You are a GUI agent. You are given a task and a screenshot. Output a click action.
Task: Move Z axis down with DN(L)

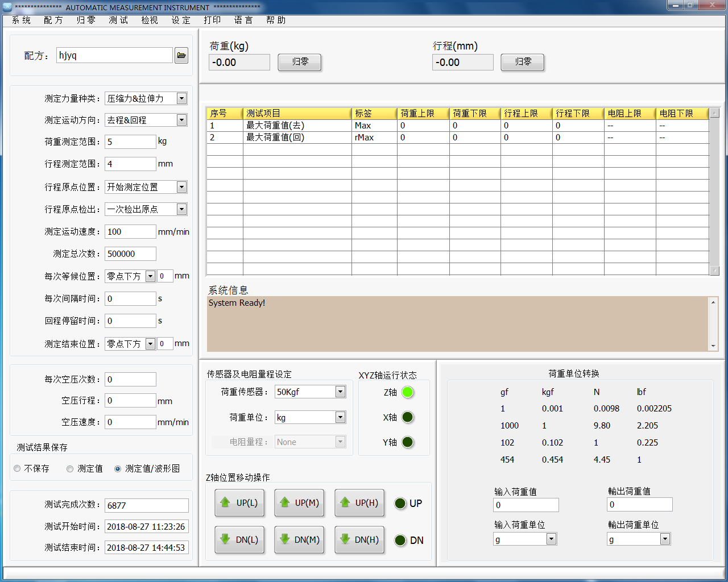pyautogui.click(x=239, y=539)
